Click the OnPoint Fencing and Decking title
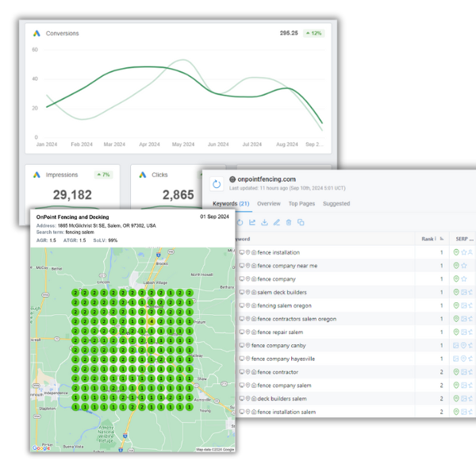 click(x=72, y=217)
